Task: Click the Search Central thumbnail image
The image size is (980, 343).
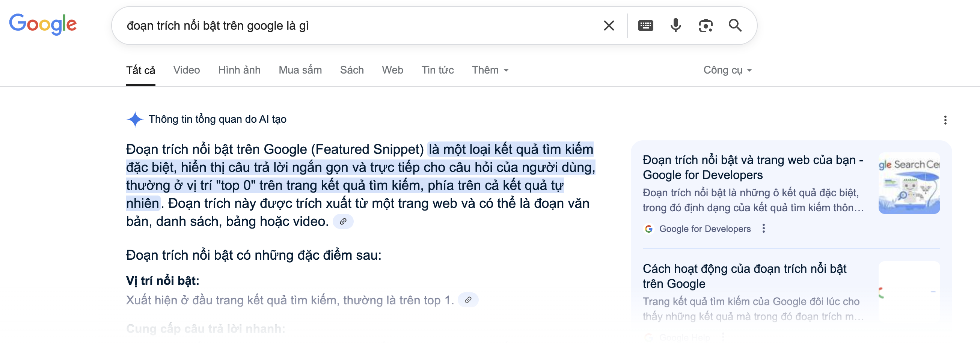Action: (x=909, y=183)
